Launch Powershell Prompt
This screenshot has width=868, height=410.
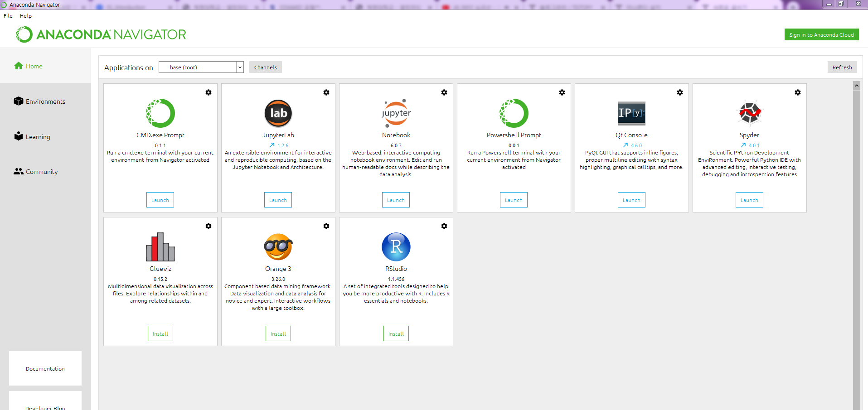(x=514, y=200)
